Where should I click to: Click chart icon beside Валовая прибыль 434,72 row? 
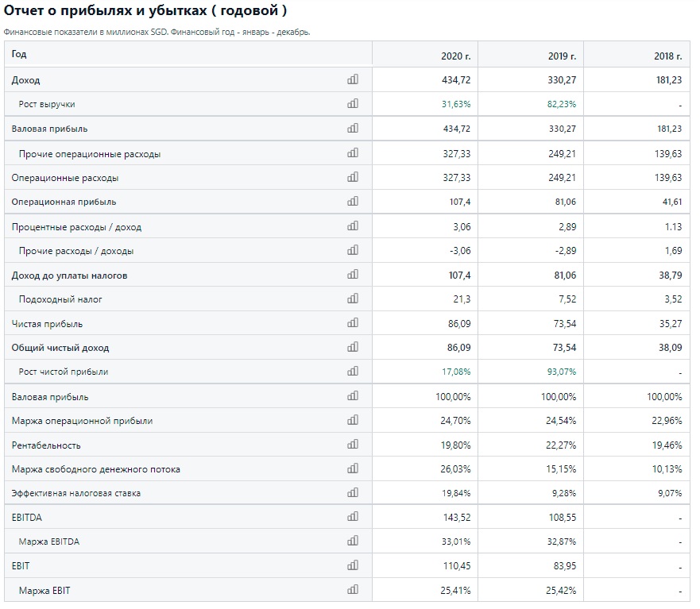click(353, 128)
